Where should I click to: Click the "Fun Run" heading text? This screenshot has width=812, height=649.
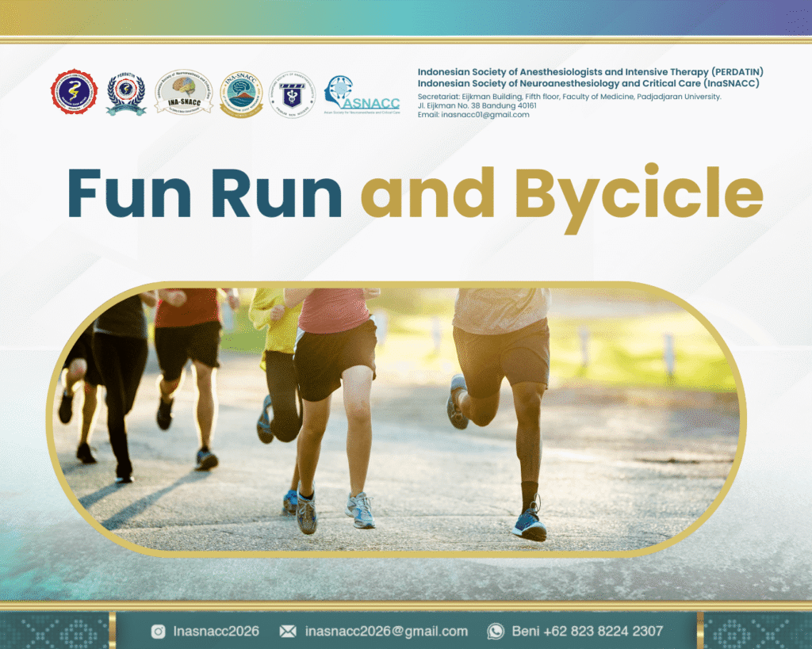click(205, 194)
